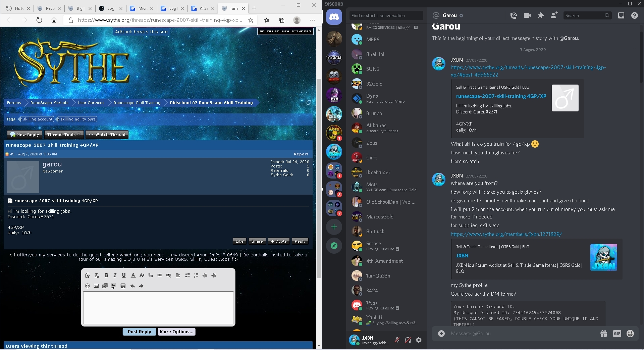Reload the Sythe page in browser
This screenshot has width=644, height=350.
pos(39,20)
